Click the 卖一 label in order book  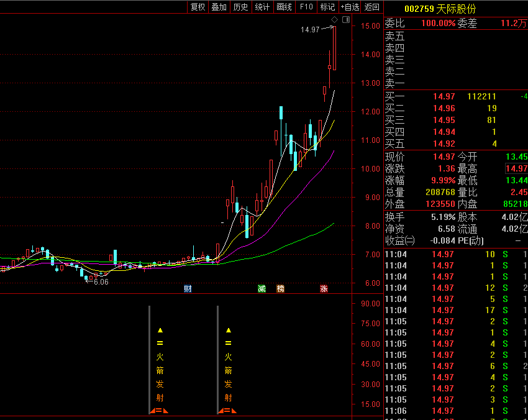(x=394, y=83)
